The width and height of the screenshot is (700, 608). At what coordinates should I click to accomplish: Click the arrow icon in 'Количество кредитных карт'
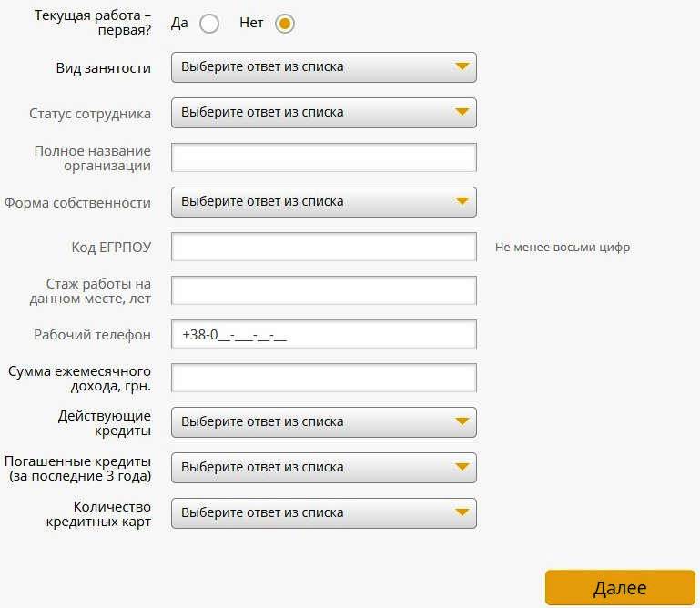pos(462,513)
